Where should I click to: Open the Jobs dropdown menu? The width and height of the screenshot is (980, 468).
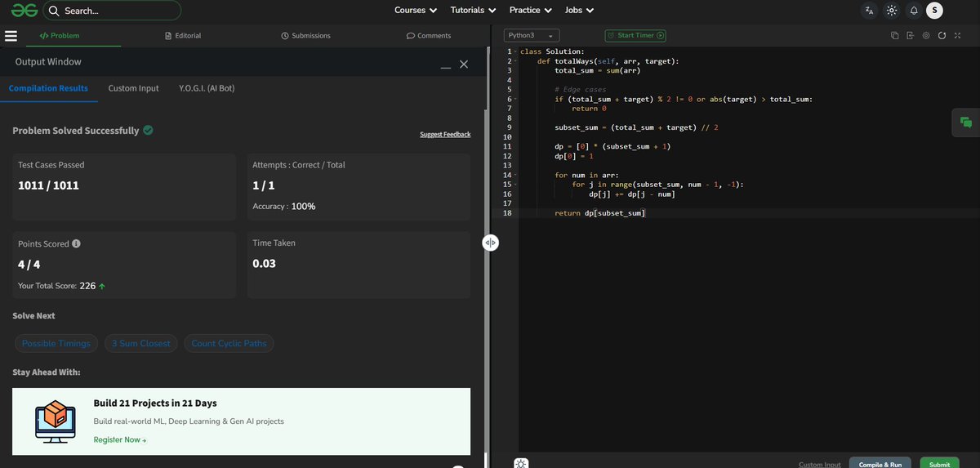(579, 10)
